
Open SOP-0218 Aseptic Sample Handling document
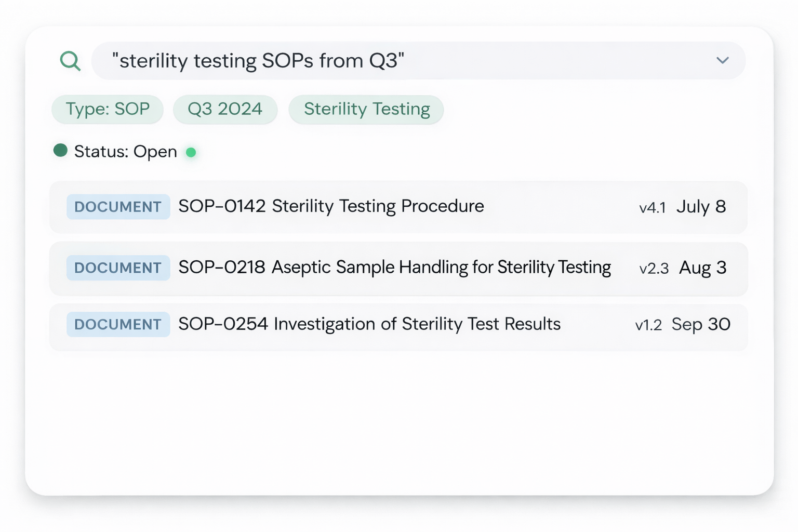[395, 267]
